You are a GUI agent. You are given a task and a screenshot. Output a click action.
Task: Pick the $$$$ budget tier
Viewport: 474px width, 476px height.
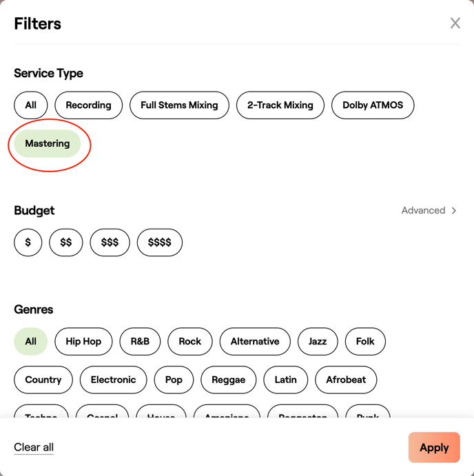pos(160,242)
